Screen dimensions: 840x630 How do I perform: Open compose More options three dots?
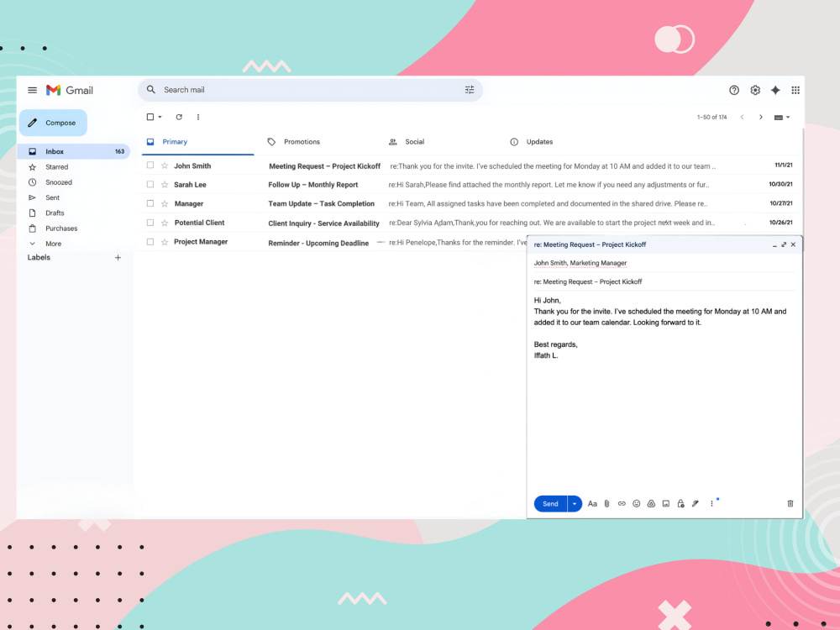point(711,503)
